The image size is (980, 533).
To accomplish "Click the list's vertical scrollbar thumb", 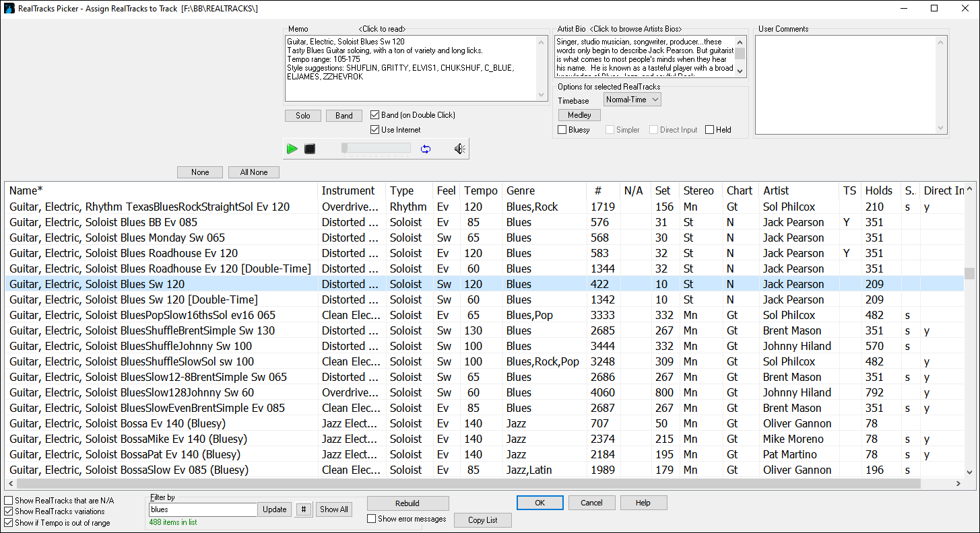I will (969, 273).
